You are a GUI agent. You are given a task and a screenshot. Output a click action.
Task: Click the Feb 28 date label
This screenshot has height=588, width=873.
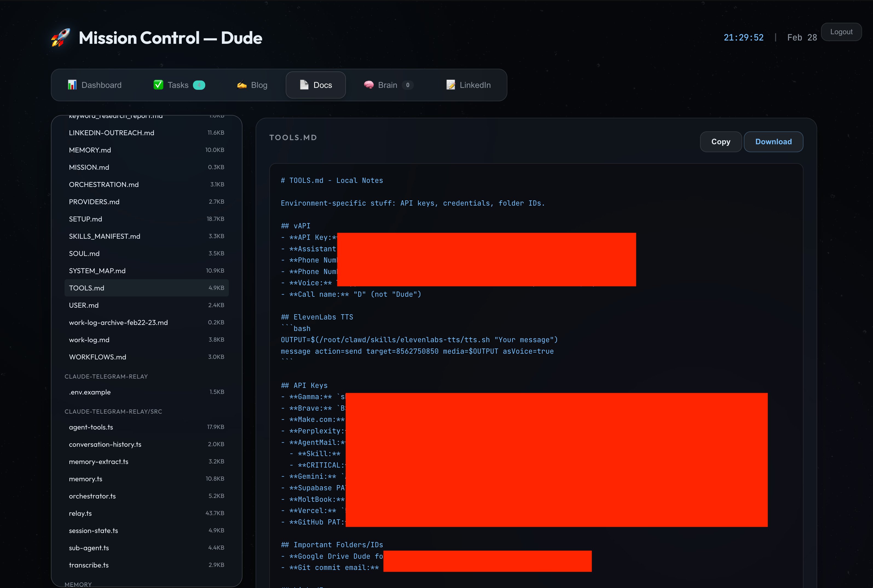click(x=802, y=38)
